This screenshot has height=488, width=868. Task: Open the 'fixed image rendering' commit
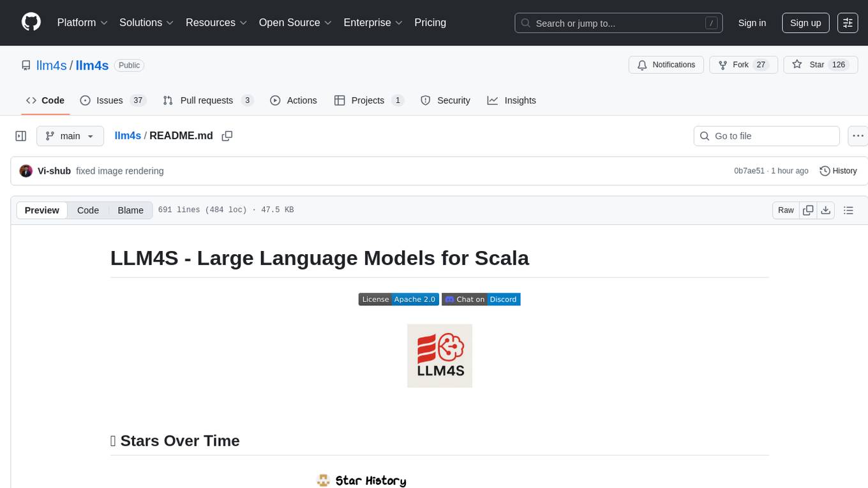[x=120, y=171]
